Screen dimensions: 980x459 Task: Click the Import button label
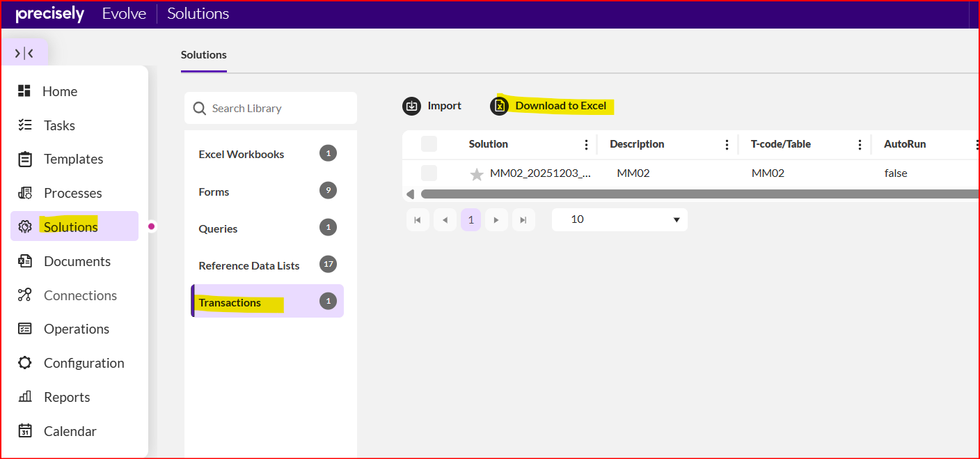point(445,106)
